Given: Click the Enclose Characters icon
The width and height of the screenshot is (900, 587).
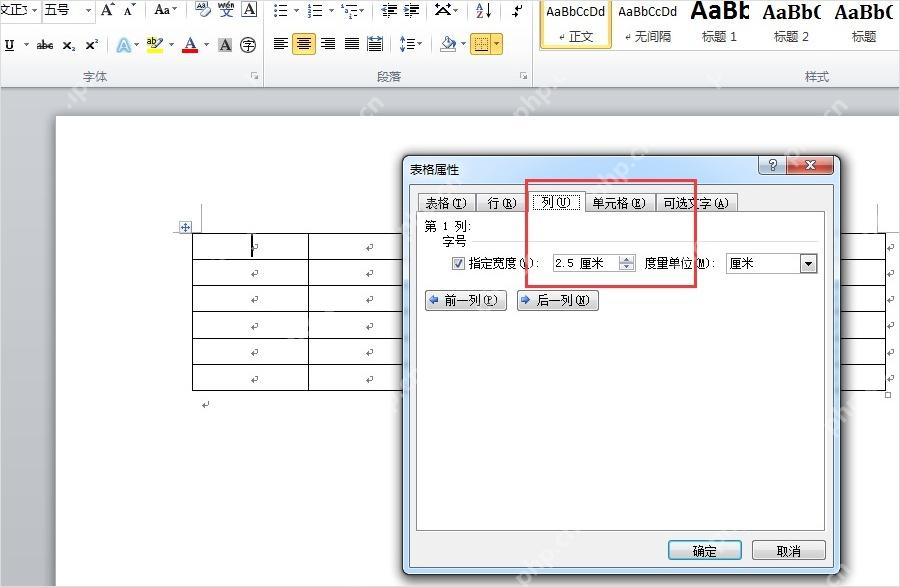Looking at the screenshot, I should 248,45.
